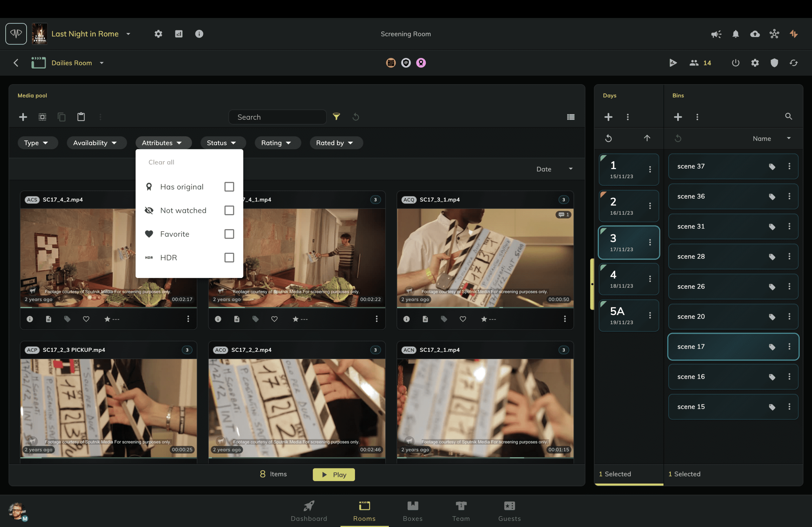The width and height of the screenshot is (812, 527).
Task: Enable the Has original checkbox
Action: point(229,186)
